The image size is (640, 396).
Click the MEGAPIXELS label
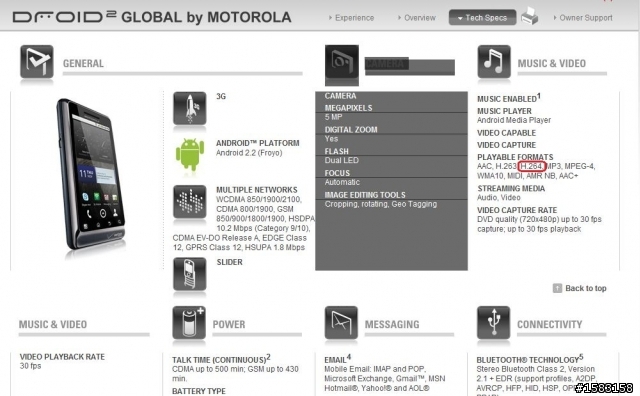tap(349, 108)
